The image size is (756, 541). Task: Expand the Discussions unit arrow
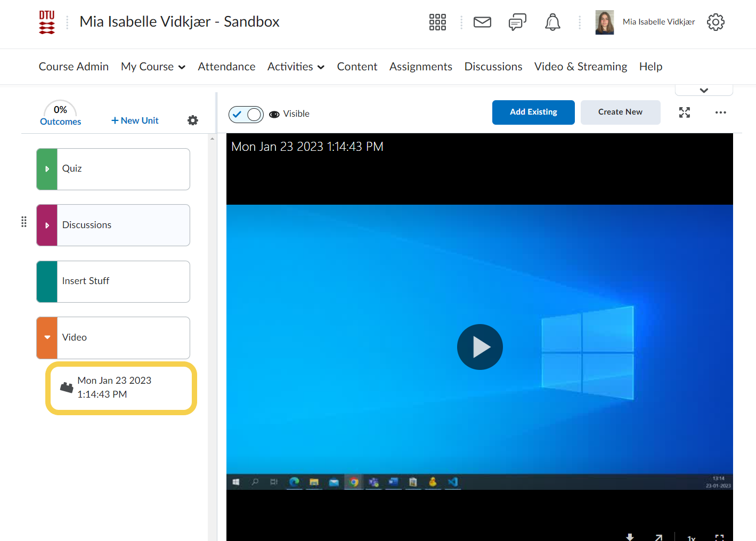click(x=47, y=225)
